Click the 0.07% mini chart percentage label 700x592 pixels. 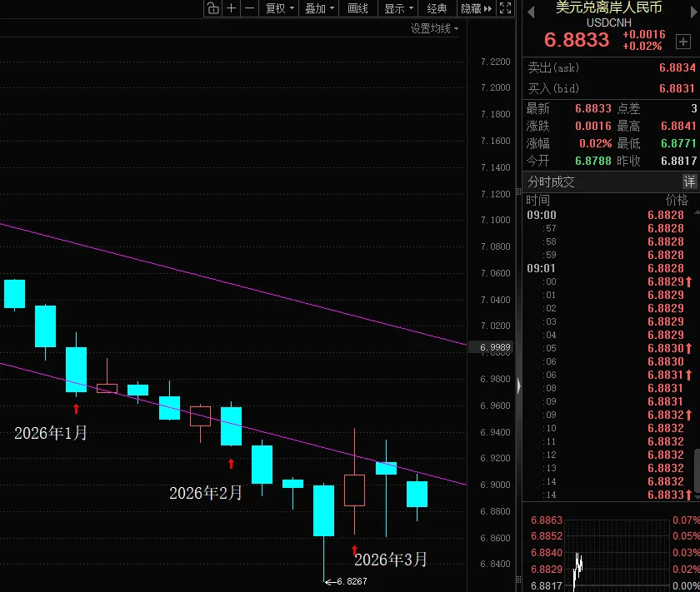coord(686,520)
